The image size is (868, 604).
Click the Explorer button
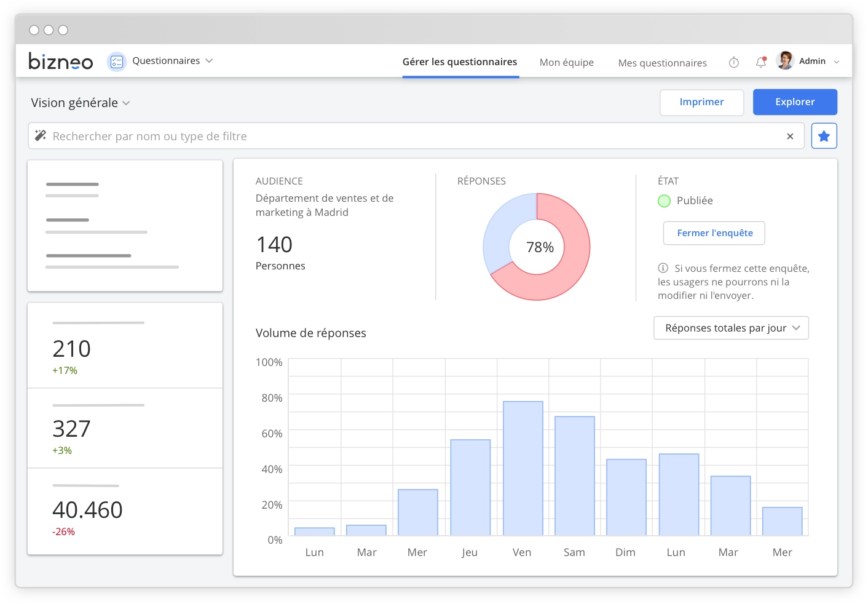pos(795,102)
